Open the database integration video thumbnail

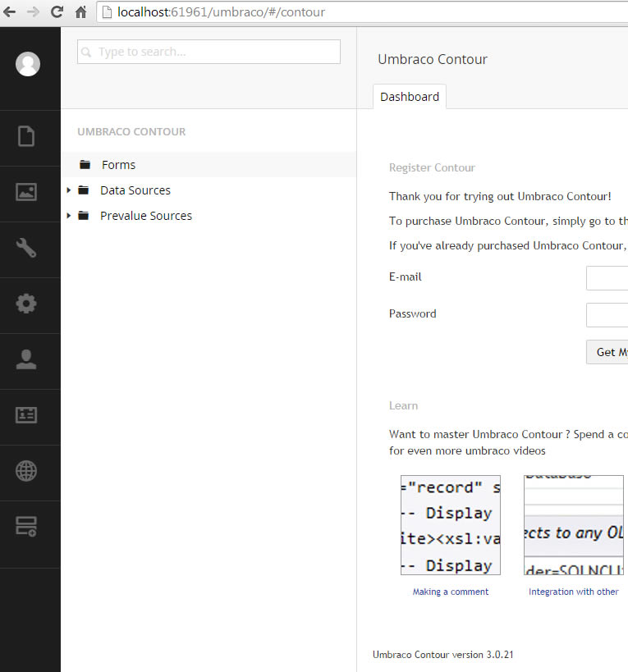pos(574,525)
